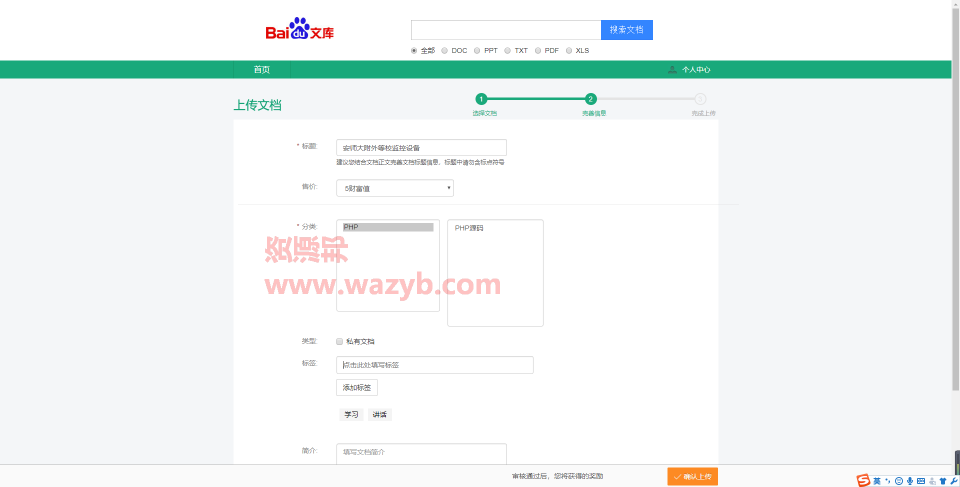Click the 完成上传 step label
The image size is (960, 487).
[703, 113]
